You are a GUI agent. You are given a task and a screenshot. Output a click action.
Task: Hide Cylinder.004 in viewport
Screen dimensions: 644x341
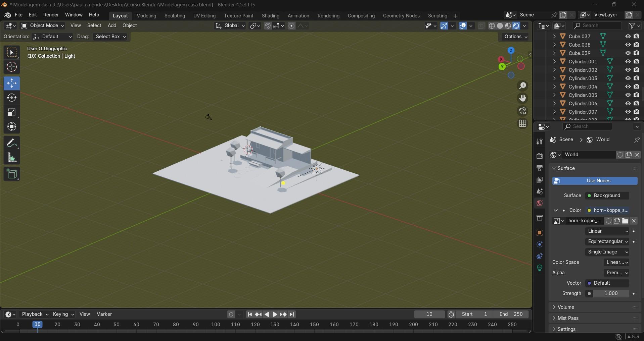[628, 87]
